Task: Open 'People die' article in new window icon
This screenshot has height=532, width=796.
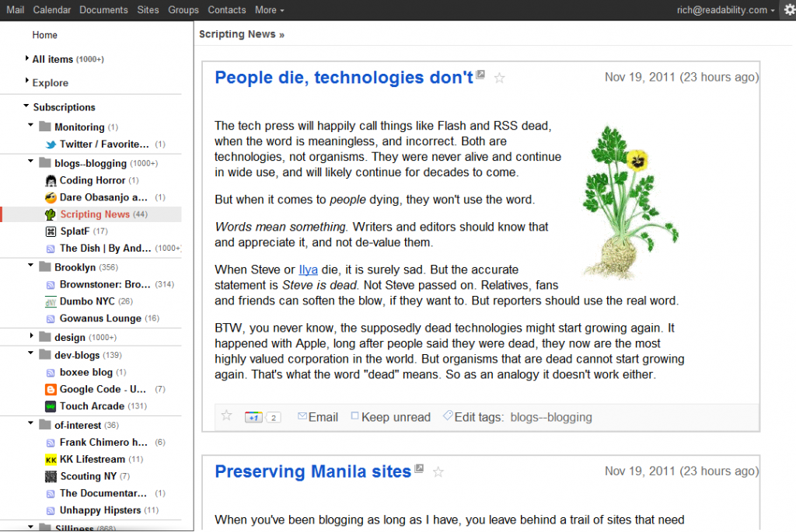Action: (x=480, y=74)
